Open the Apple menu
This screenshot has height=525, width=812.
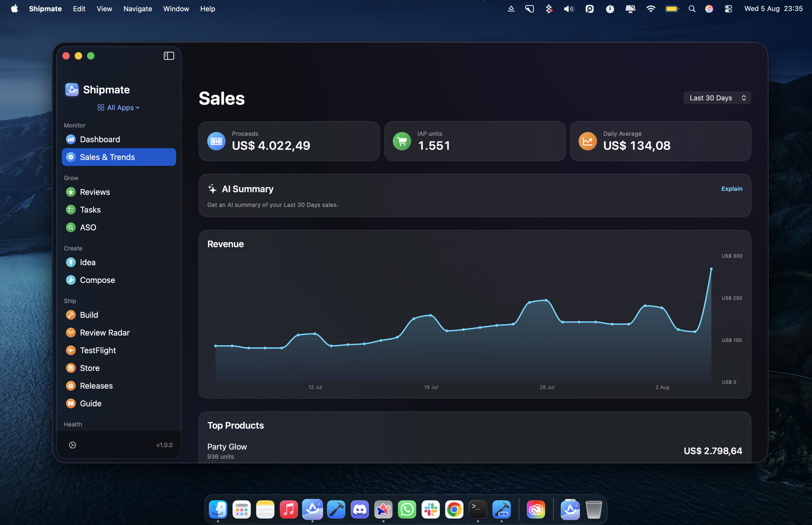point(14,8)
